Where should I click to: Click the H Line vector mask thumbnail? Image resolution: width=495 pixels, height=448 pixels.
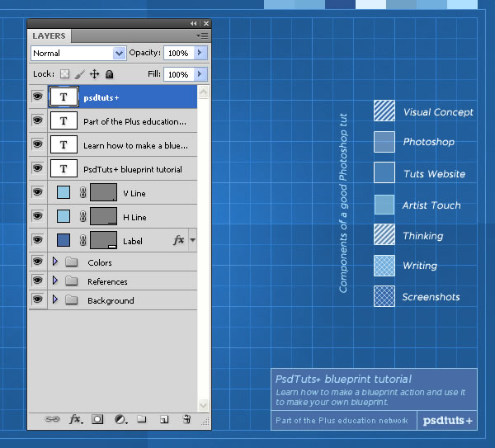104,216
